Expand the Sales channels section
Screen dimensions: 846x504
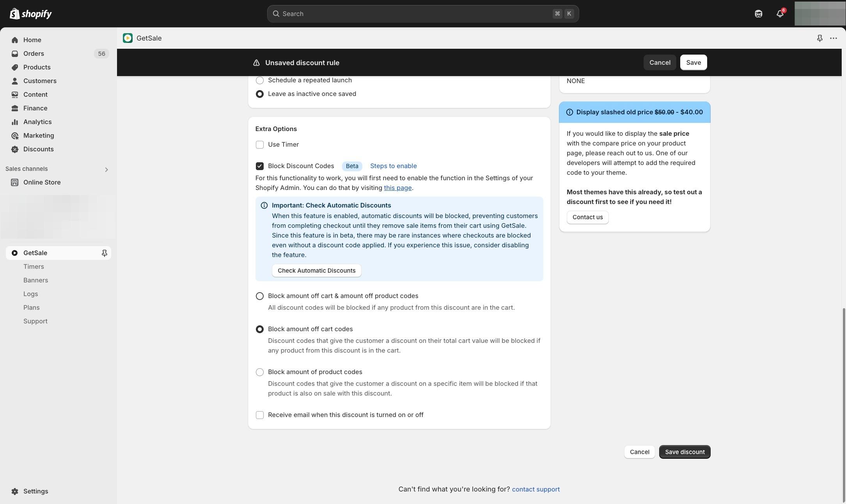(x=106, y=169)
